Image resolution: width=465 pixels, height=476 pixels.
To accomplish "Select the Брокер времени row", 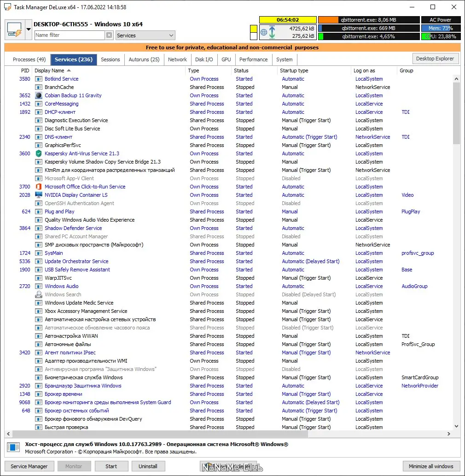I will 229,394.
